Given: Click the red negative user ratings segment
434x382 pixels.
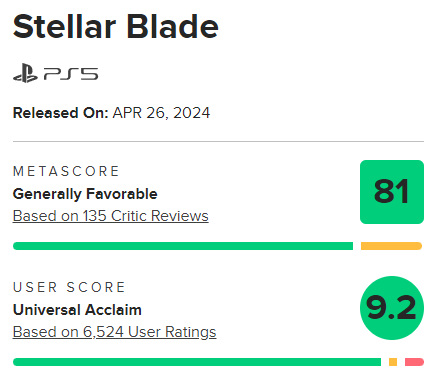Looking at the screenshot, I should (x=414, y=362).
